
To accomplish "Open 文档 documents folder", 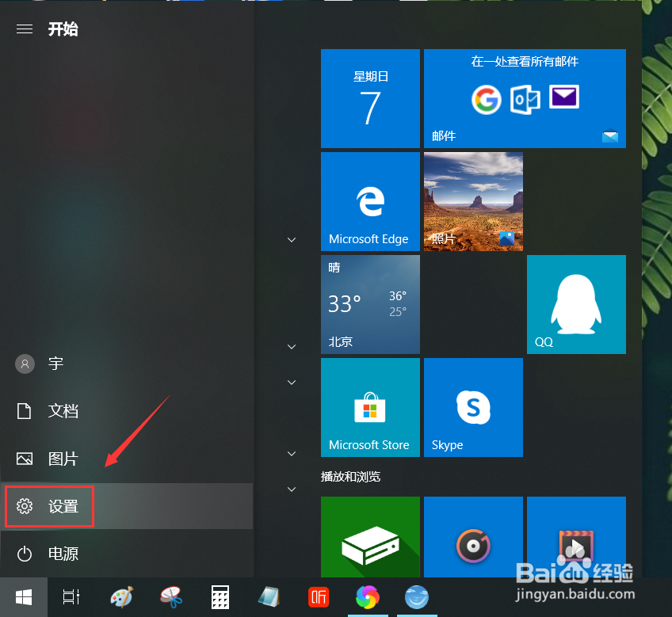I will 127,411.
